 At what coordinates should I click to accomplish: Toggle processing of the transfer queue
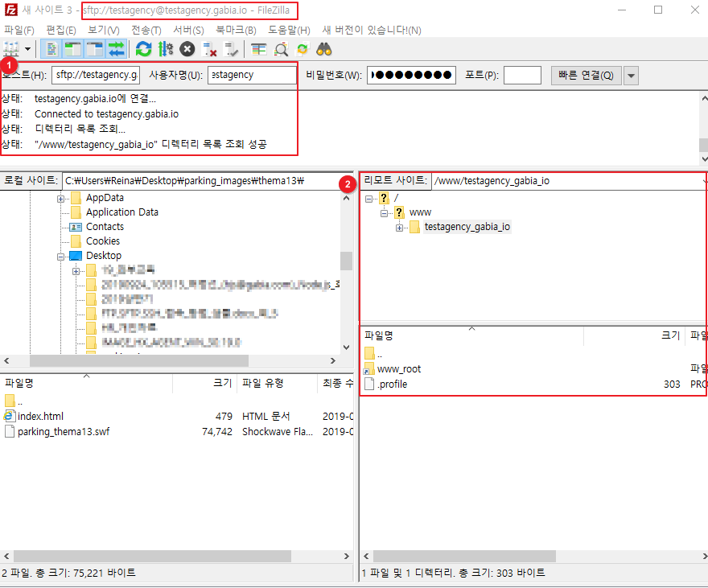[165, 49]
